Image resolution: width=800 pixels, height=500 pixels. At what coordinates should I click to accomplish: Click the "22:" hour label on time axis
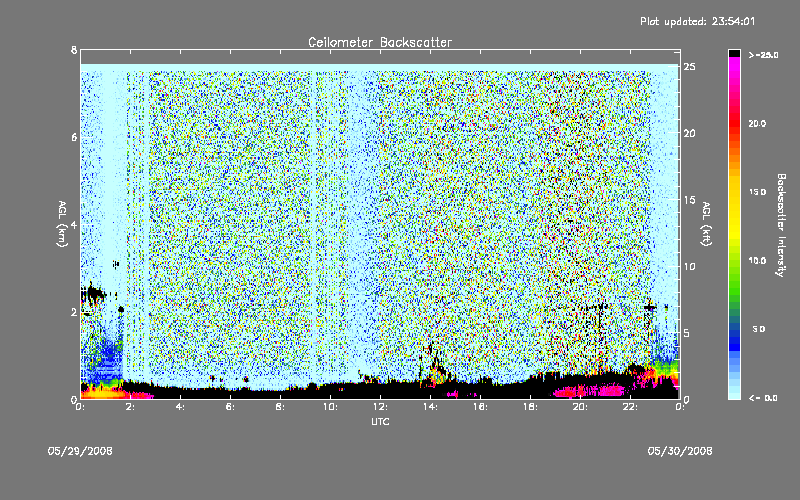click(x=630, y=407)
